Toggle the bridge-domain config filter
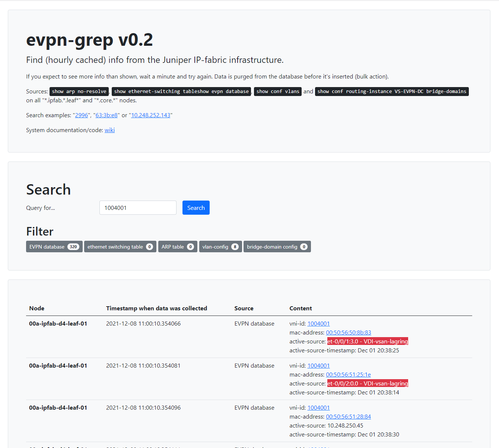The image size is (499, 448). click(277, 247)
